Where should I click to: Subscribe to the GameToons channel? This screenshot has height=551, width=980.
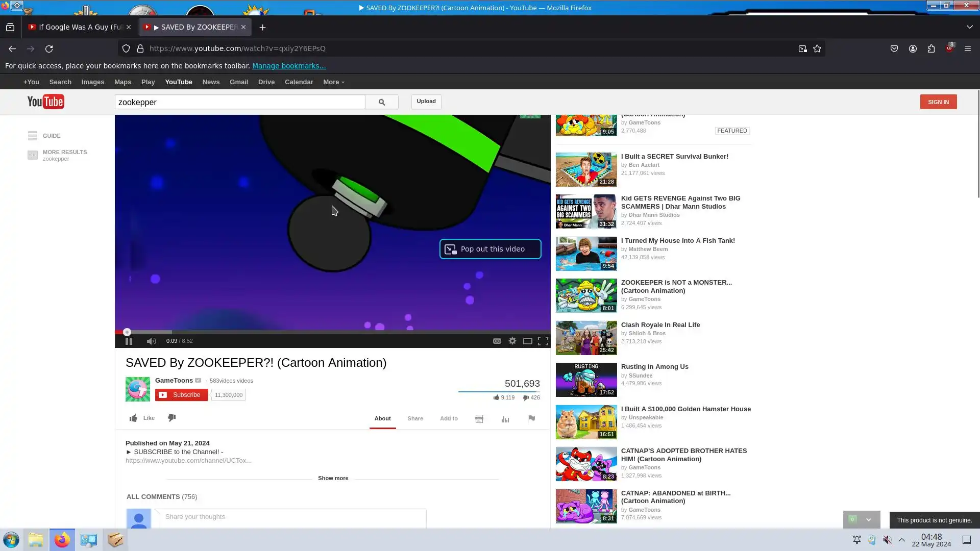tap(181, 395)
